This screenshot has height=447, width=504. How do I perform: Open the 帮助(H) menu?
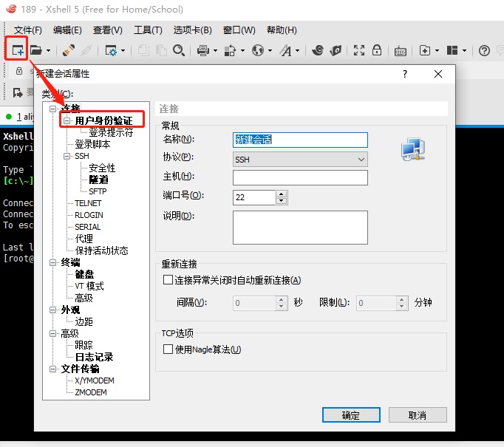282,30
